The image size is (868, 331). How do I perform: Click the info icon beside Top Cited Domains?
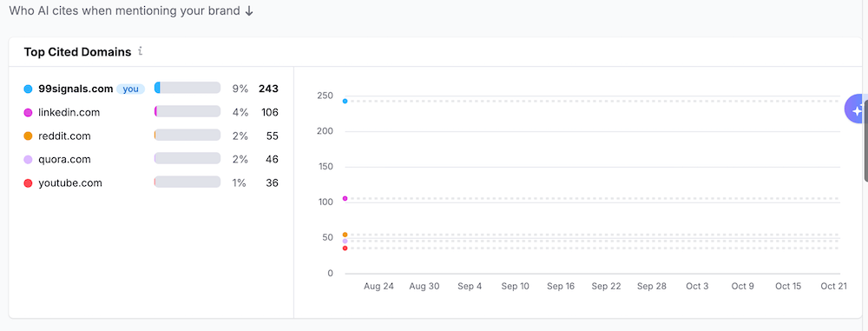tap(141, 51)
